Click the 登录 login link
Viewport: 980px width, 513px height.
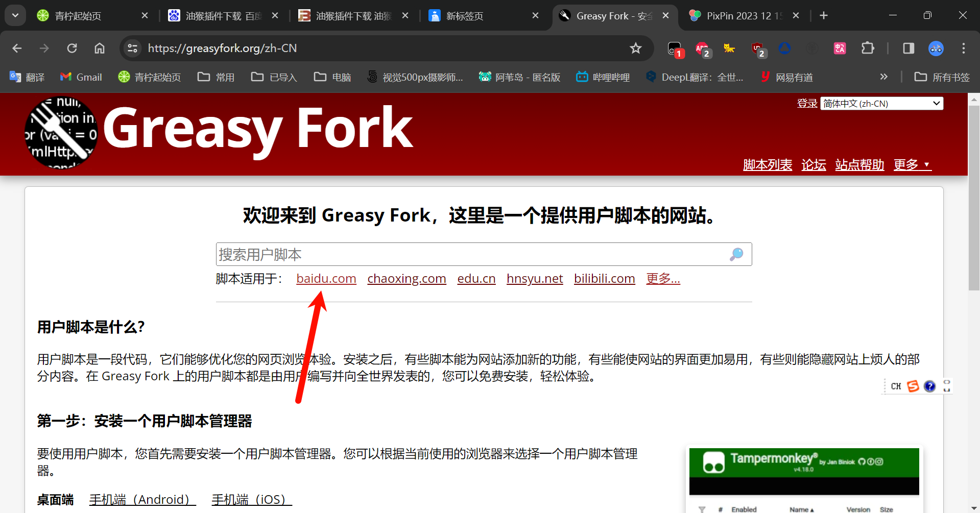[x=807, y=104]
